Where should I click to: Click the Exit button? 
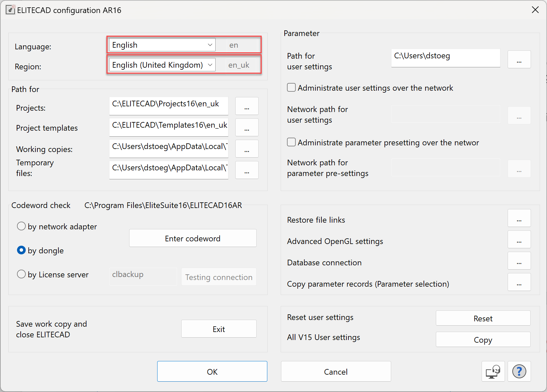pos(219,329)
